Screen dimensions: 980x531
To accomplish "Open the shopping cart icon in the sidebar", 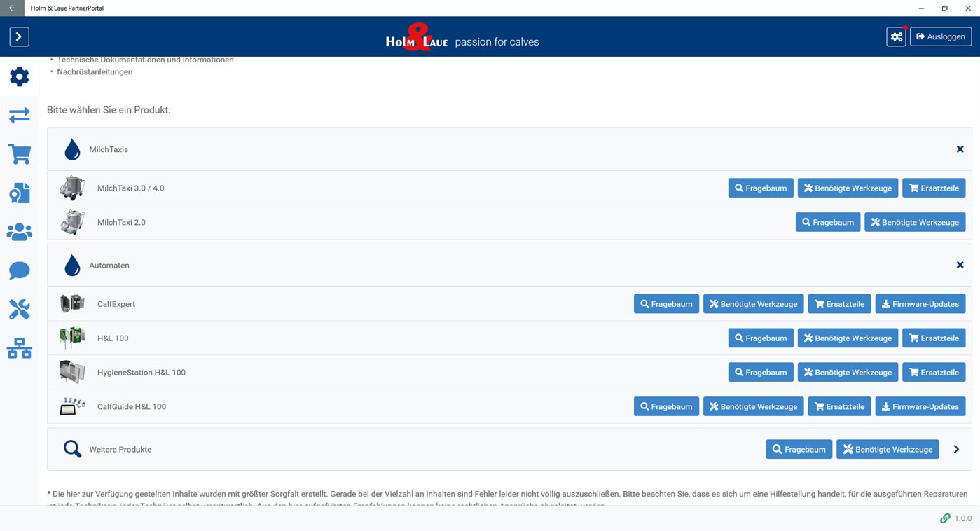I will (19, 153).
